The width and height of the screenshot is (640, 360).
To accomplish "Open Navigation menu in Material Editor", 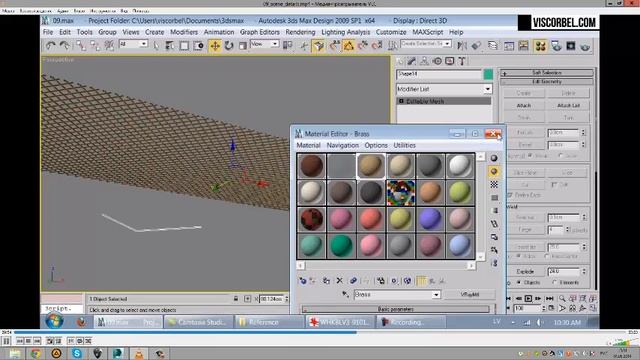I will pyautogui.click(x=342, y=145).
